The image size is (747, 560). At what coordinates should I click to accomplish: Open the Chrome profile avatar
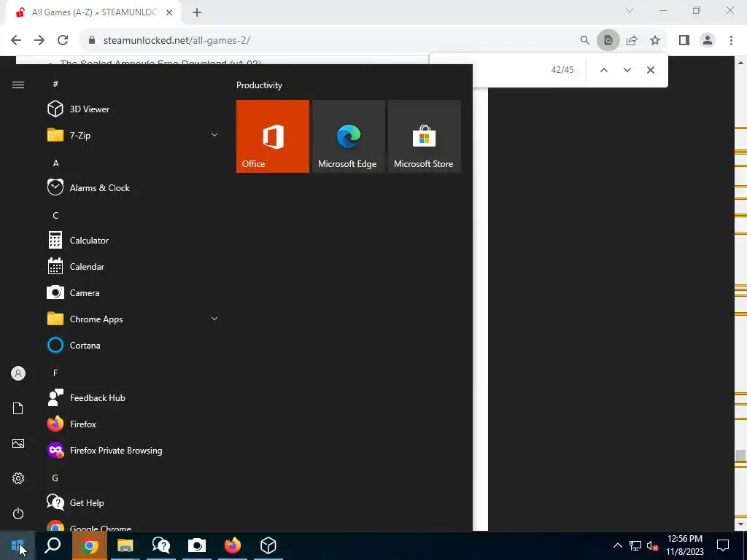(x=708, y=40)
